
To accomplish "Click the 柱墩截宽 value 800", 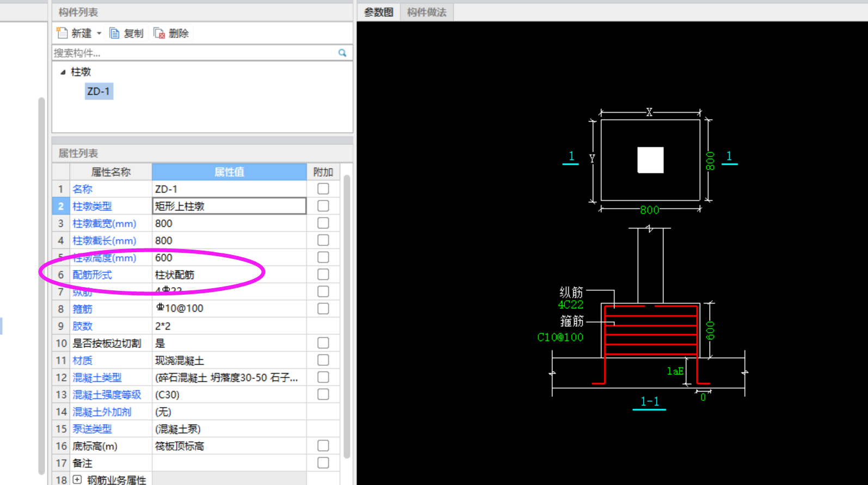I will pos(229,223).
